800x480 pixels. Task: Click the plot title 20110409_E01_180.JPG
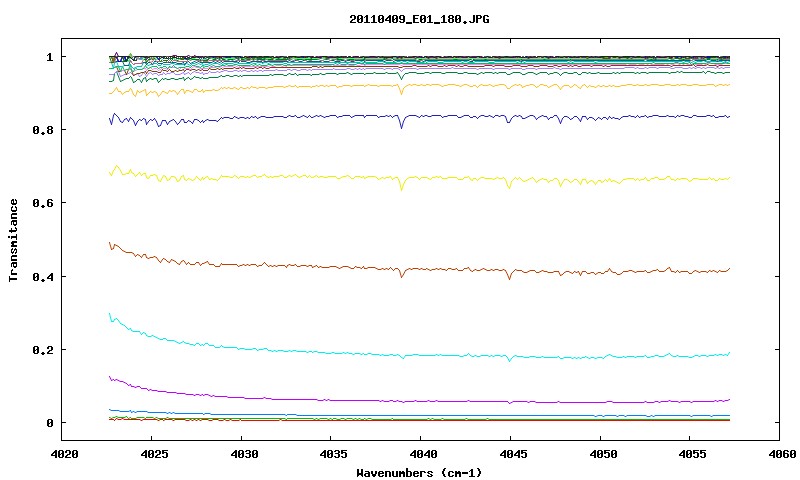(x=419, y=19)
